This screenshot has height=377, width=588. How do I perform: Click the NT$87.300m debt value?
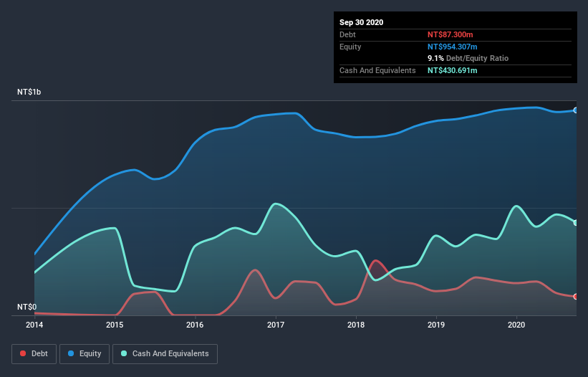pos(450,34)
